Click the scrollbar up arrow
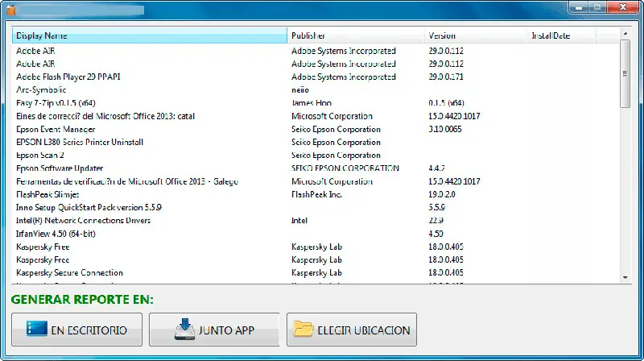 pos(625,33)
